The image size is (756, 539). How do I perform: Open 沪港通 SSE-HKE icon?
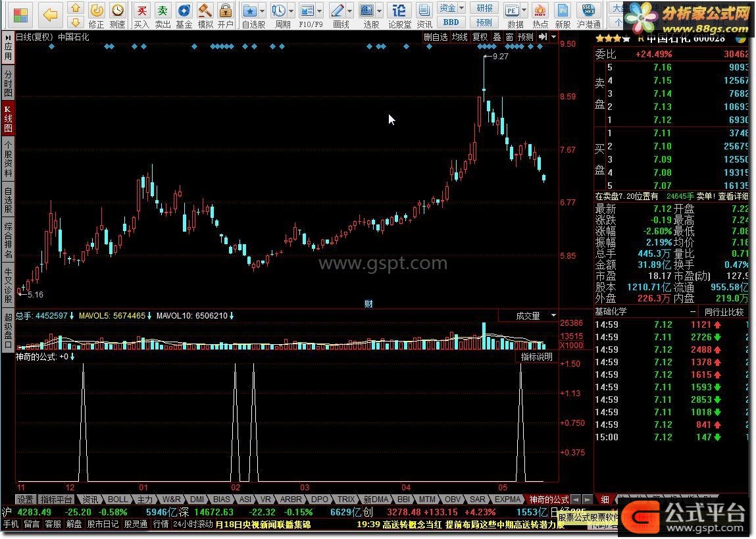[x=589, y=15]
